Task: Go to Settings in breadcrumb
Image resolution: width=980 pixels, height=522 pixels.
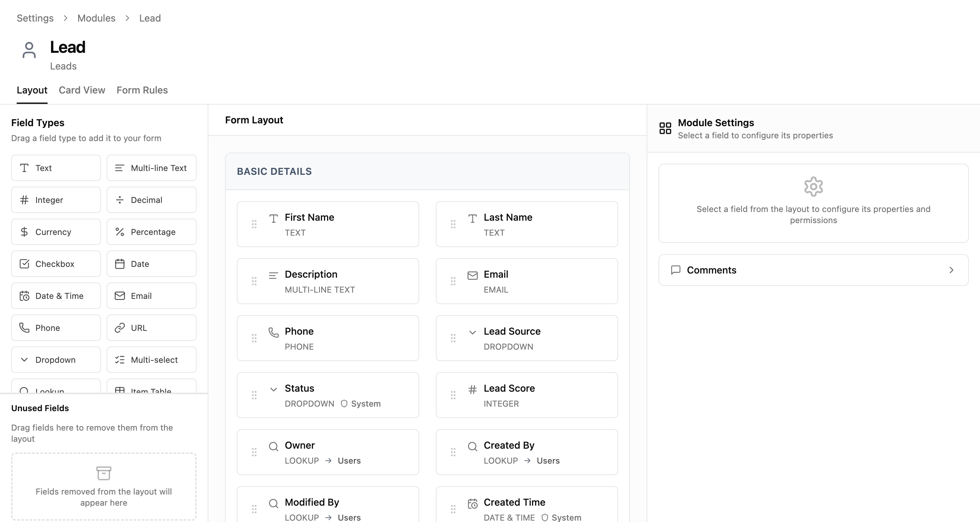Action: point(35,18)
